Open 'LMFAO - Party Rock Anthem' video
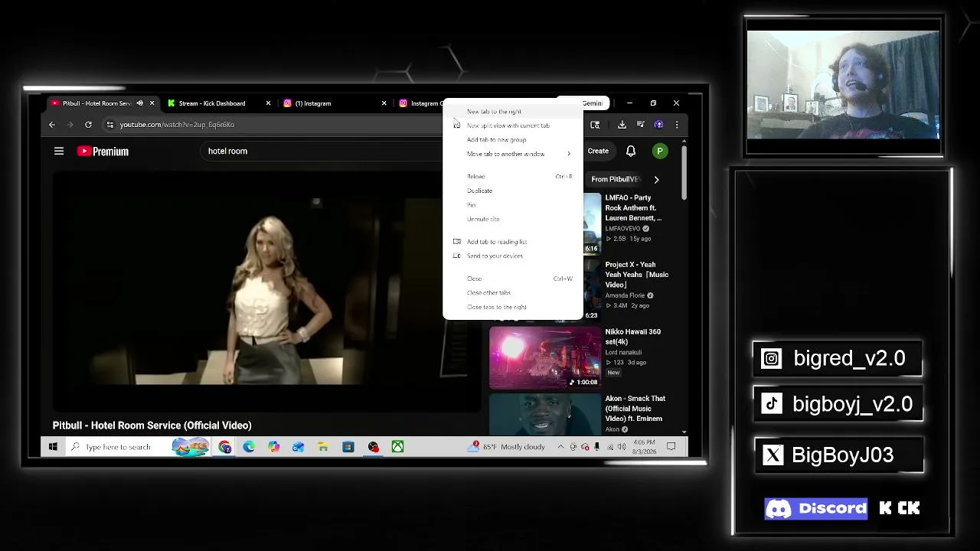 pyautogui.click(x=633, y=208)
